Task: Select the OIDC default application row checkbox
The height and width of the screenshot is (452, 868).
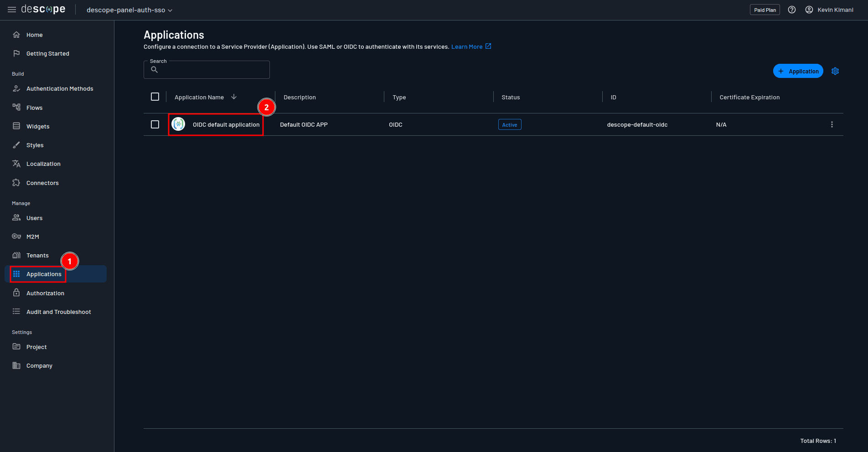Action: (155, 124)
